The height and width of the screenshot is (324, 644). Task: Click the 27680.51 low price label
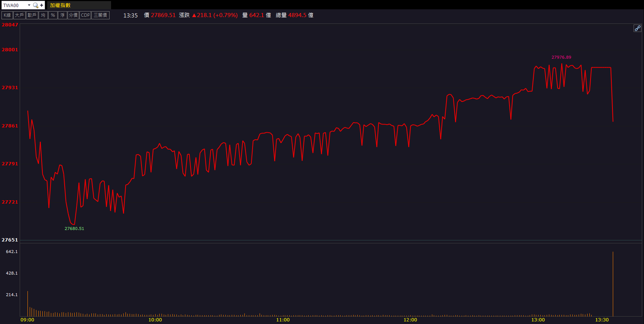pyautogui.click(x=74, y=229)
